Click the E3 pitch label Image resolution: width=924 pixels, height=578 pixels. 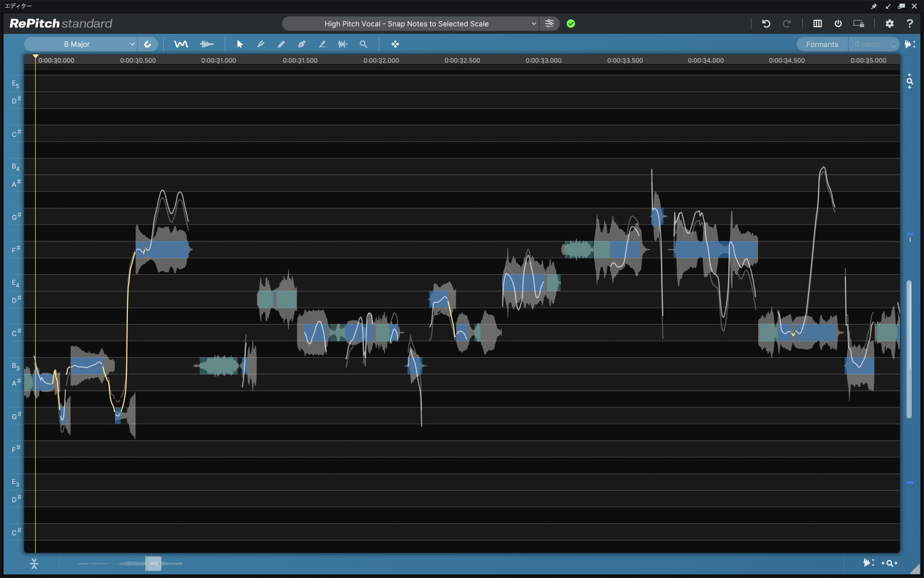(15, 482)
